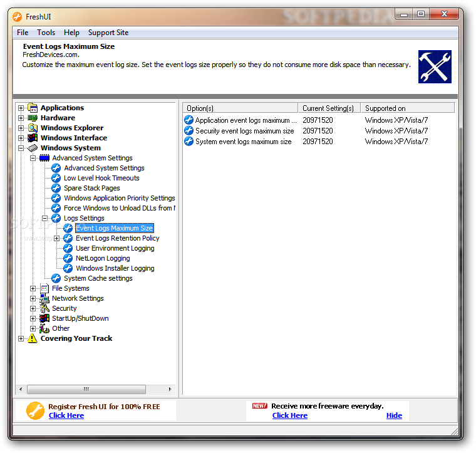The height and width of the screenshot is (453, 476).
Task: Expand the File Systems node
Action: point(33,288)
